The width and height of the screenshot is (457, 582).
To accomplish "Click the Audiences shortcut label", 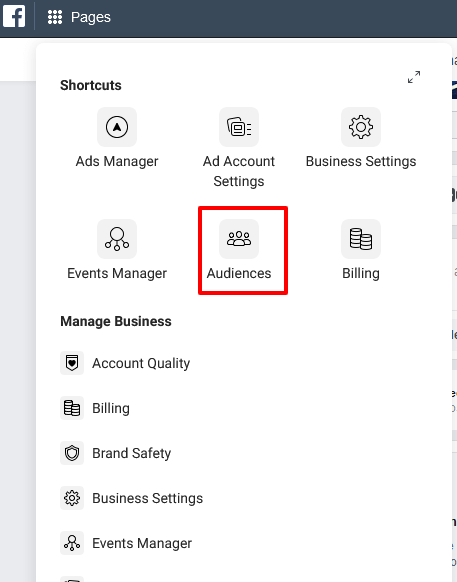I will tap(239, 273).
